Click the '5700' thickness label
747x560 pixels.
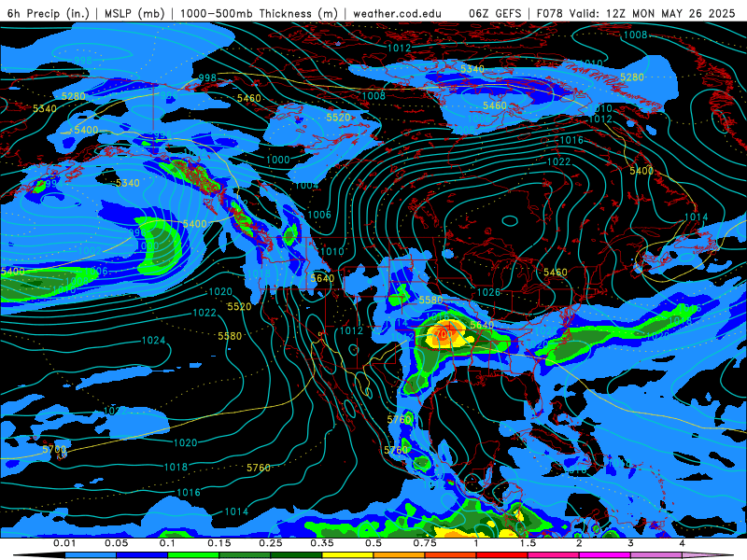click(54, 449)
